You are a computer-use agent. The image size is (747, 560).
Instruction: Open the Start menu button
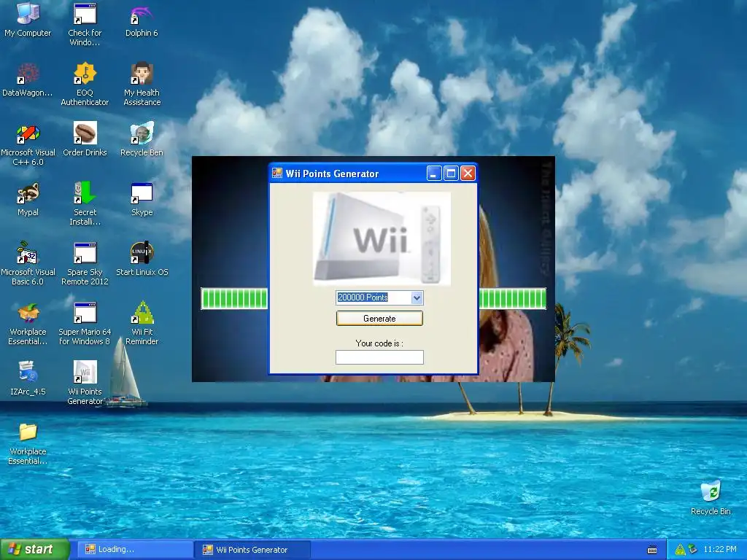pos(34,550)
